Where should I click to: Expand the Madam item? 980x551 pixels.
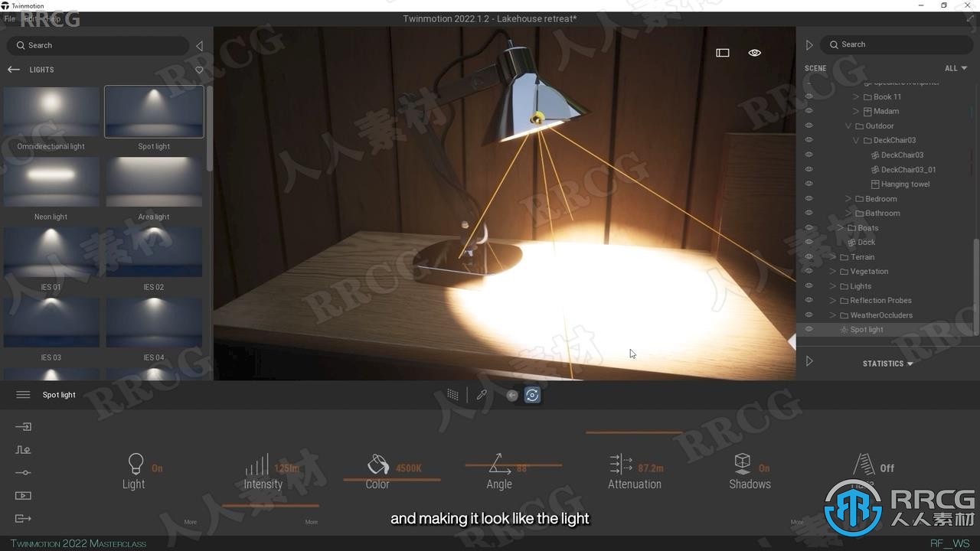coord(856,112)
